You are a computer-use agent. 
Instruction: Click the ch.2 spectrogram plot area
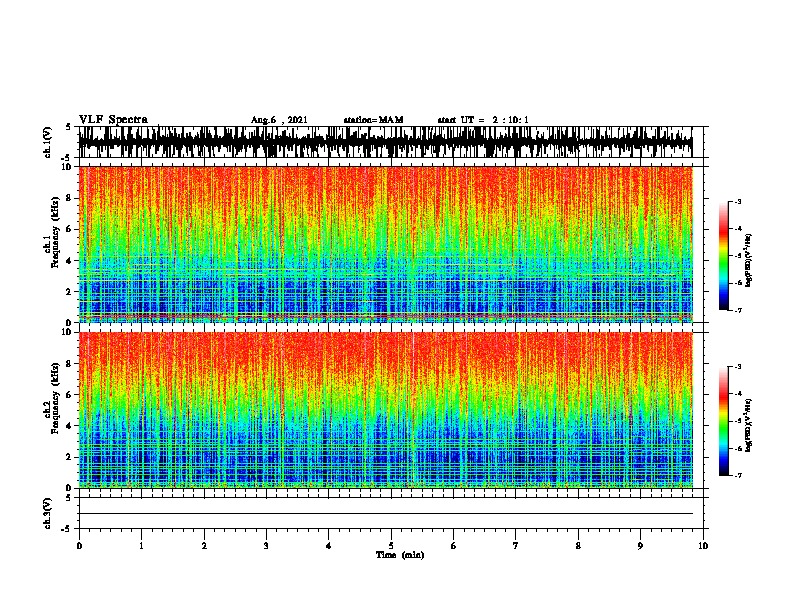(385, 410)
